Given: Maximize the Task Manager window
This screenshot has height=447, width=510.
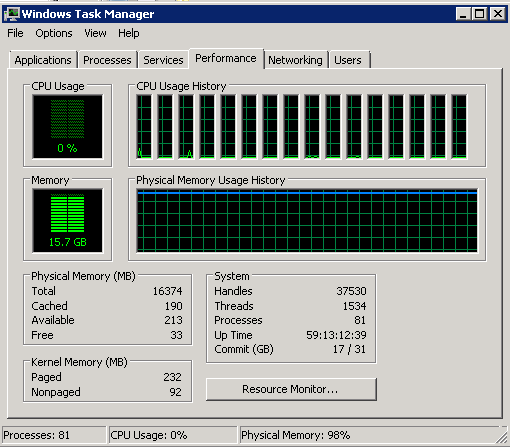Looking at the screenshot, I should tap(480, 14).
